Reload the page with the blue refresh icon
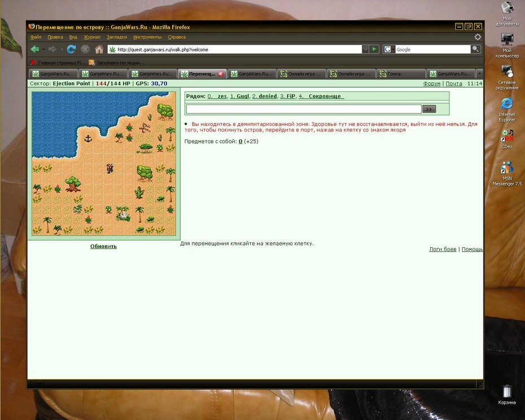This screenshot has height=420, width=525. coord(71,49)
